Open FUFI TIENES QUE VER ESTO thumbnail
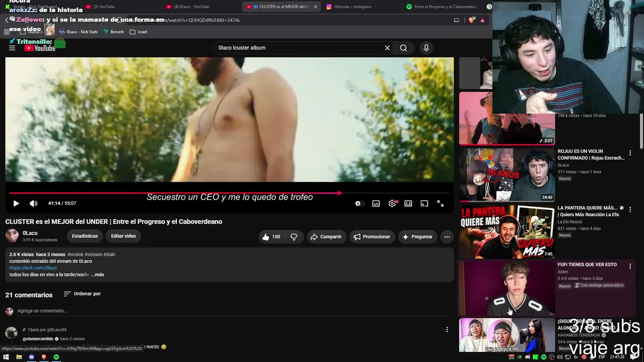Image resolution: width=644 pixels, height=362 pixels. pyautogui.click(x=507, y=288)
